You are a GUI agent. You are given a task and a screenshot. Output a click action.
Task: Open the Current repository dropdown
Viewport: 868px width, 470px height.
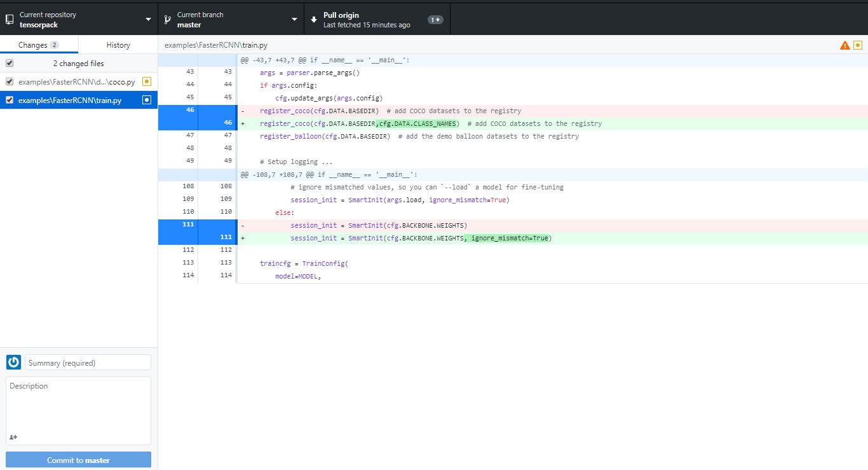point(147,18)
